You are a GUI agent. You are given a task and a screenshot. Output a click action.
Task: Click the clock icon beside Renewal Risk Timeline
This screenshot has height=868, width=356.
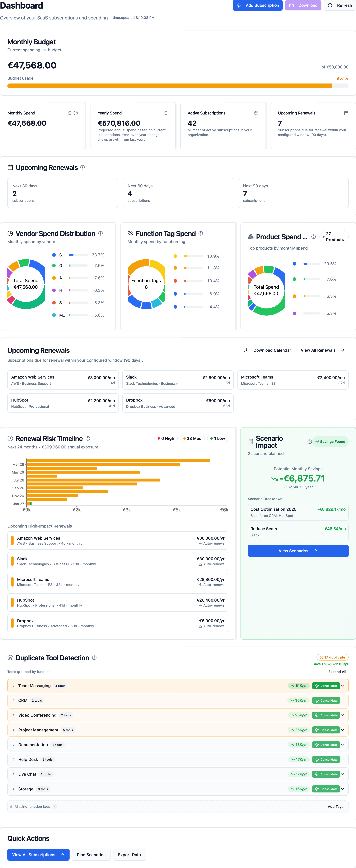coord(10,438)
